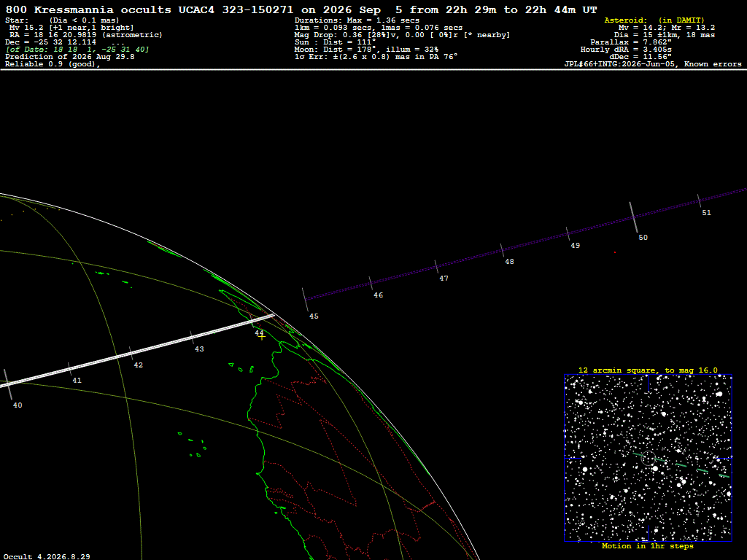Click the 'Reliable 0.9 (good)' text

click(53, 64)
